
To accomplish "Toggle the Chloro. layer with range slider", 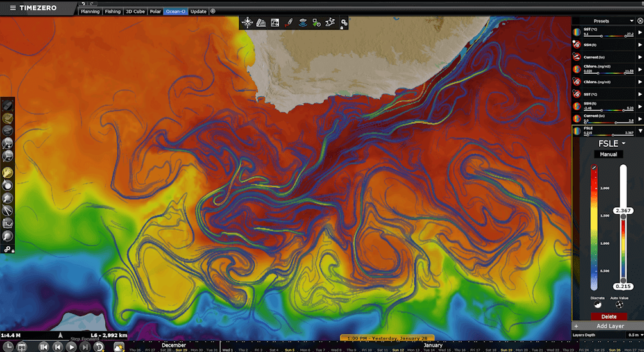I will tap(577, 69).
